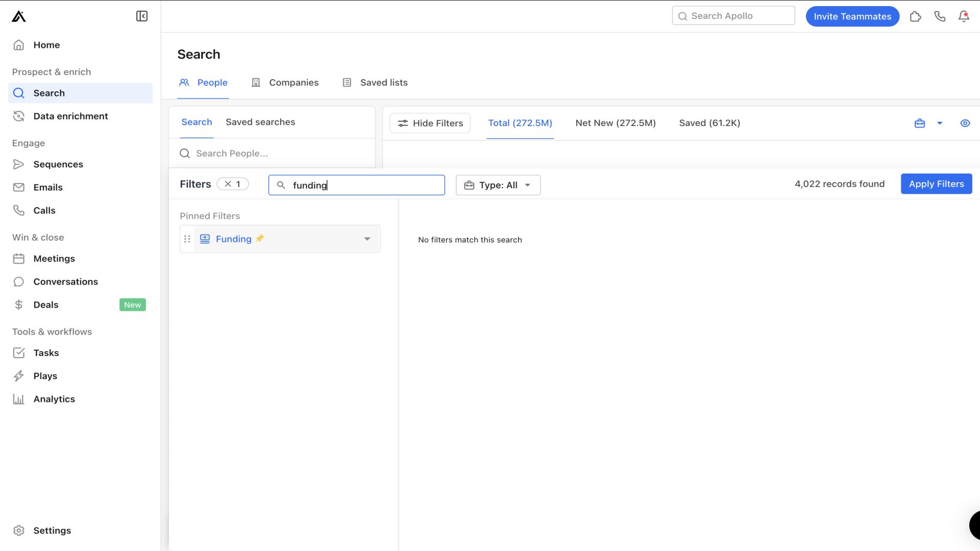Open Calls in sidebar
The width and height of the screenshot is (980, 551).
click(80, 210)
